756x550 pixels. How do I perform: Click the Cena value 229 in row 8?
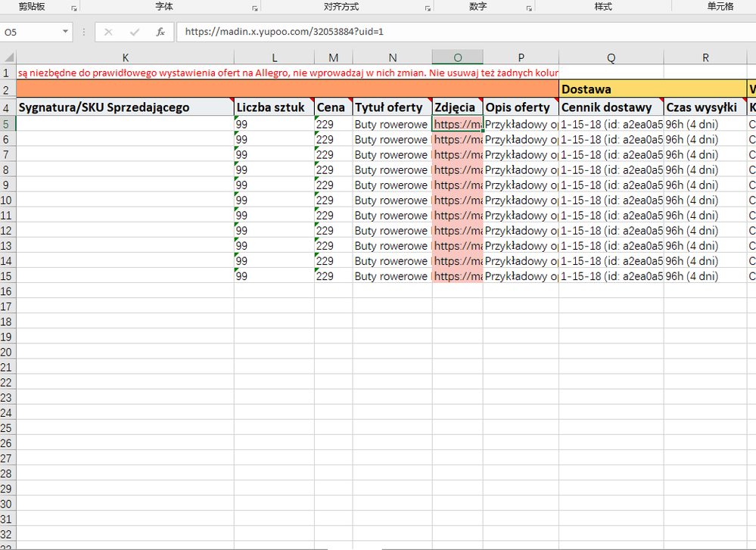click(x=333, y=170)
